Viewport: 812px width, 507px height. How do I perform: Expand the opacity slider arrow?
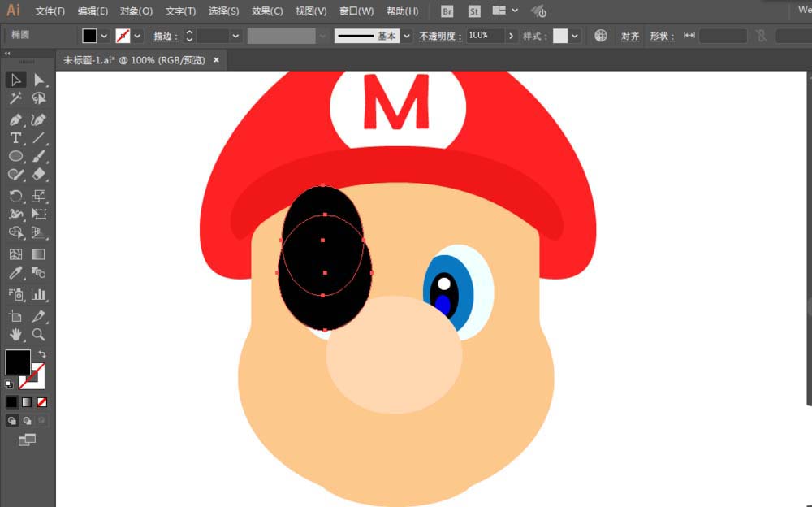pos(511,36)
